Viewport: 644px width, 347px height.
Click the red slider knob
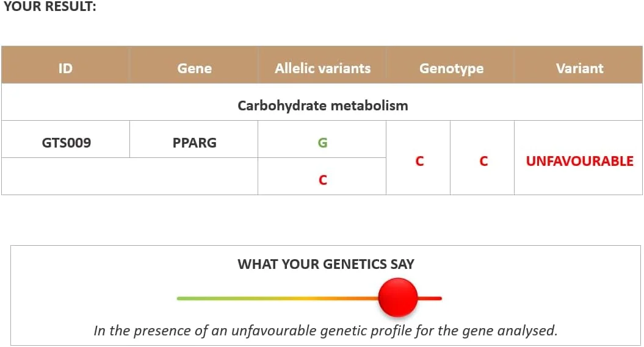[397, 298]
